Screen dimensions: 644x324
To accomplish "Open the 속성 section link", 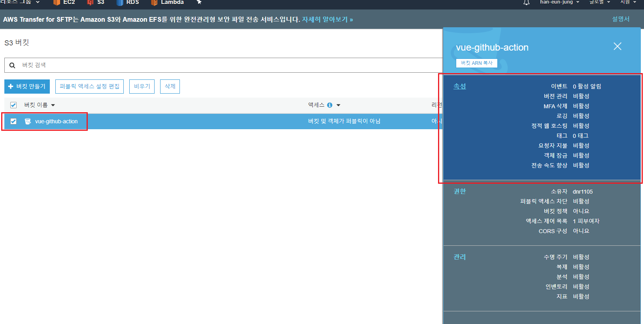I will point(459,86).
